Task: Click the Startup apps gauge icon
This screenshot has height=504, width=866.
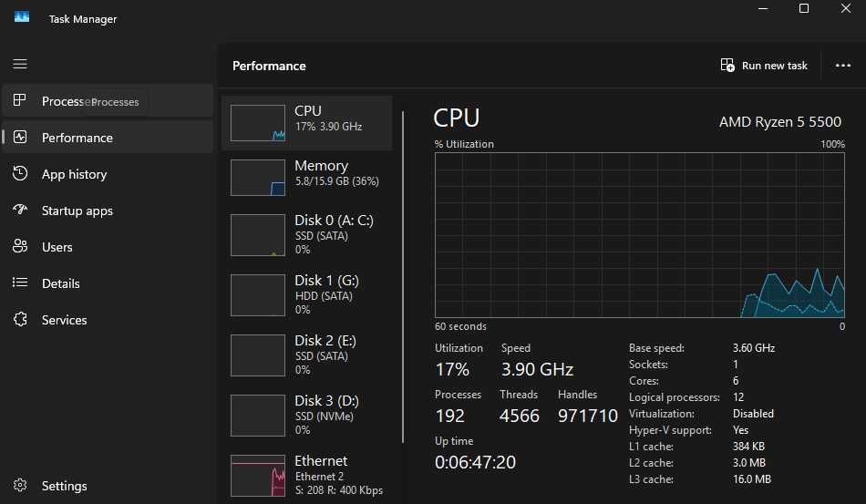Action: point(20,210)
